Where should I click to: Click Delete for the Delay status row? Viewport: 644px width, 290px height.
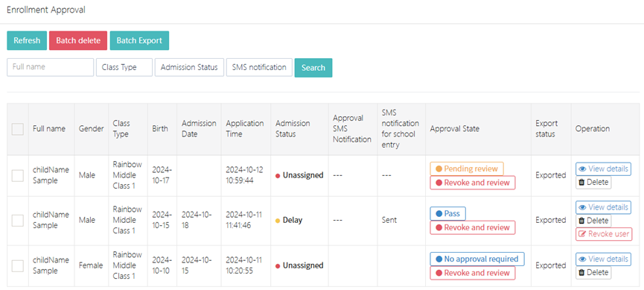(x=593, y=221)
